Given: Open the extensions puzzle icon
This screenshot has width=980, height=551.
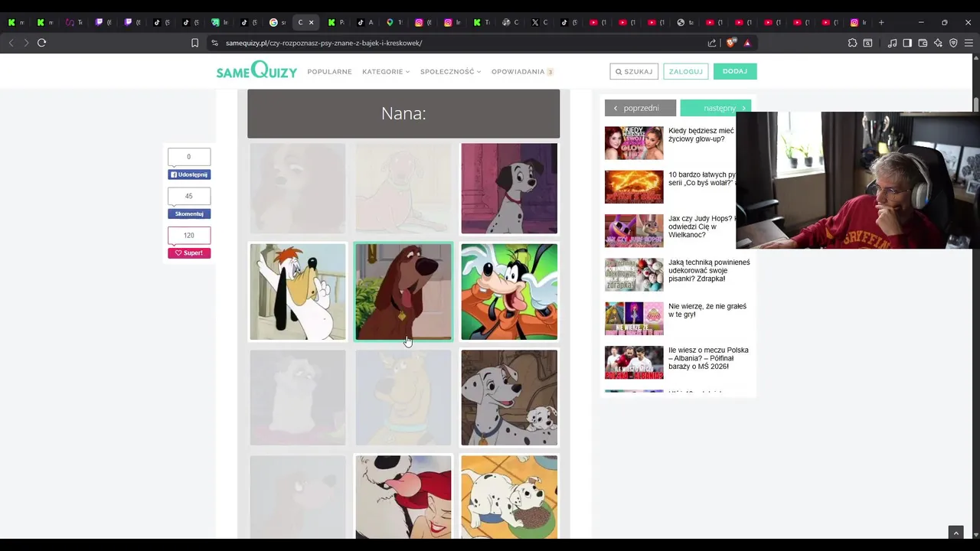Looking at the screenshot, I should [x=852, y=43].
